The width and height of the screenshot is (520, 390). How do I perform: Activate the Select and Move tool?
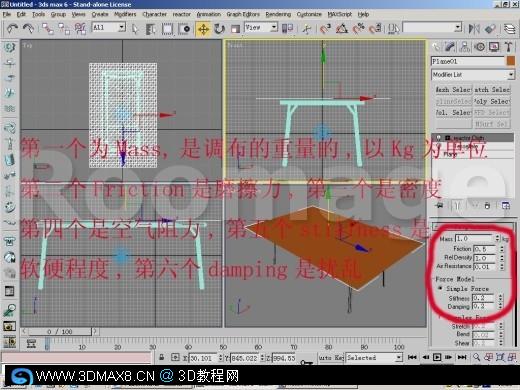click(203, 29)
